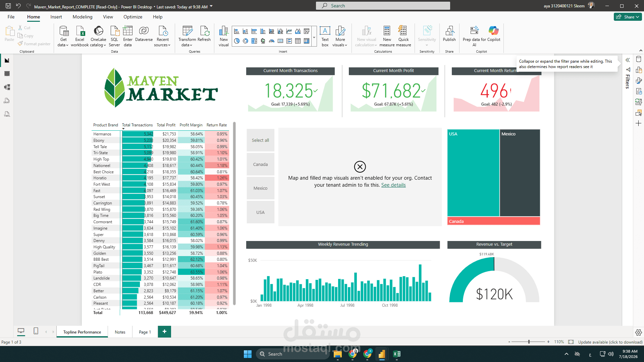This screenshot has height=362, width=644.
Task: Toggle the Canada slicer tile
Action: [x=260, y=164]
